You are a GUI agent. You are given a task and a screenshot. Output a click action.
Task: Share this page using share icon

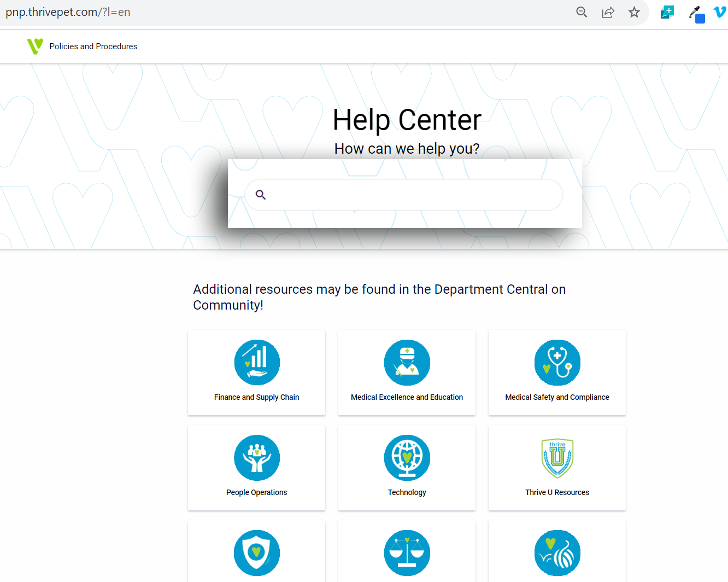(608, 12)
